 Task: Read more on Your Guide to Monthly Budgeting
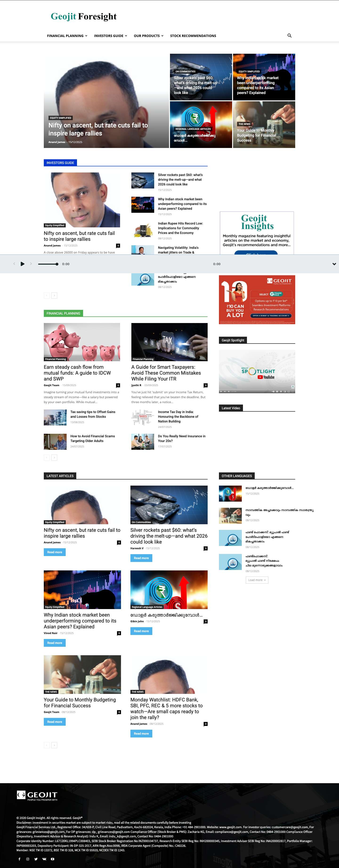click(55, 722)
